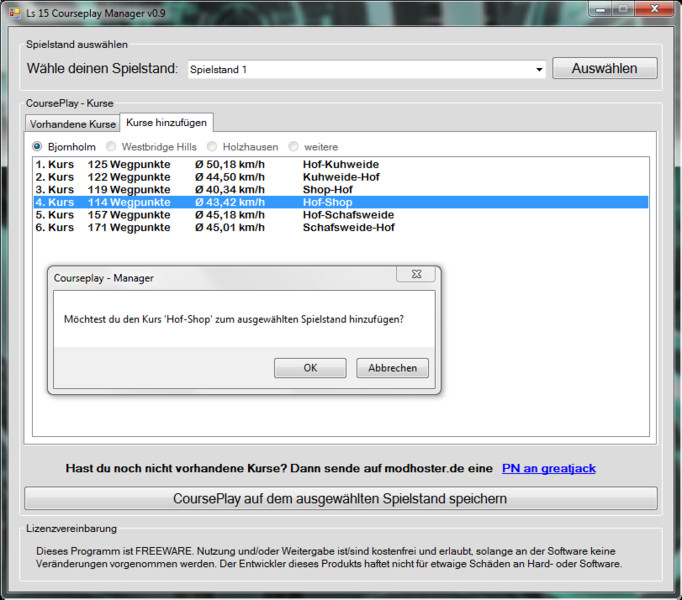This screenshot has width=682, height=600.
Task: Choose the Westbridge Hills radio option
Action: 113,147
